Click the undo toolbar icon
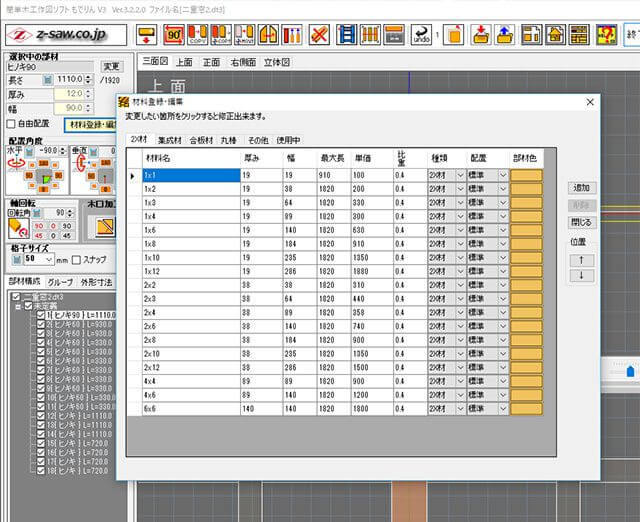Image resolution: width=640 pixels, height=522 pixels. [x=421, y=35]
